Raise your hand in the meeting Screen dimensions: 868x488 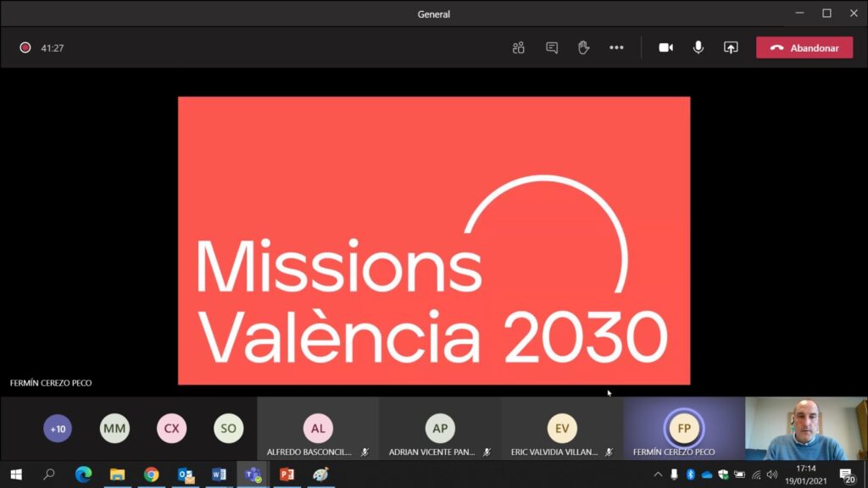(x=583, y=47)
